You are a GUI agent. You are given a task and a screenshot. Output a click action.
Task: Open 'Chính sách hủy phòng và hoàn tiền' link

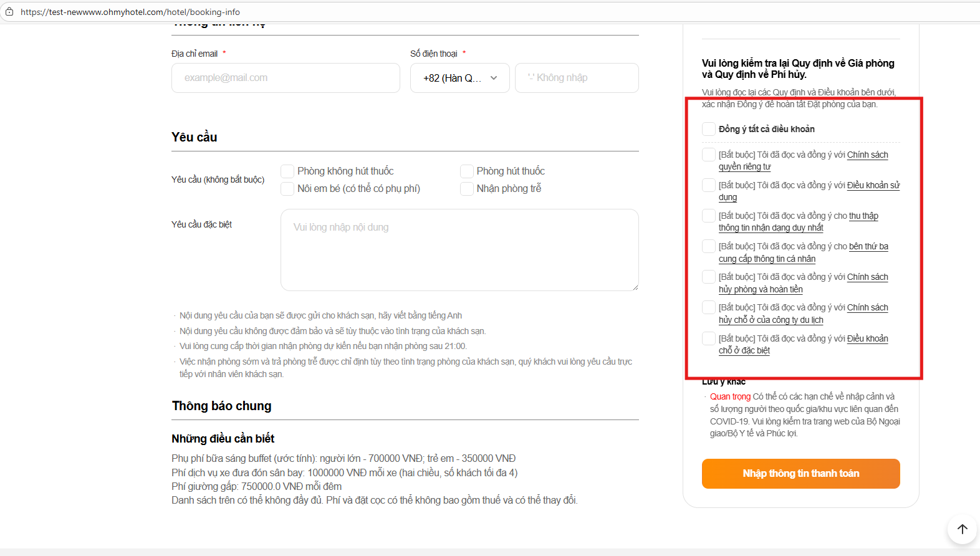pyautogui.click(x=804, y=283)
